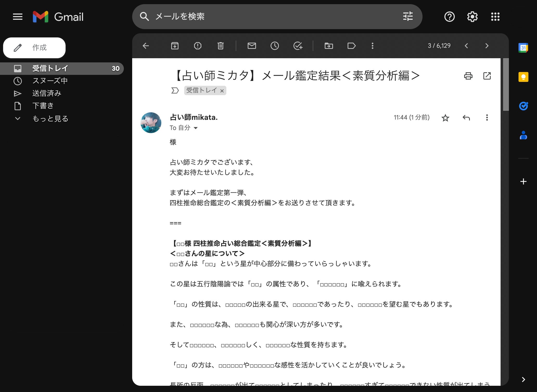Open the Google apps grid

coord(495,17)
